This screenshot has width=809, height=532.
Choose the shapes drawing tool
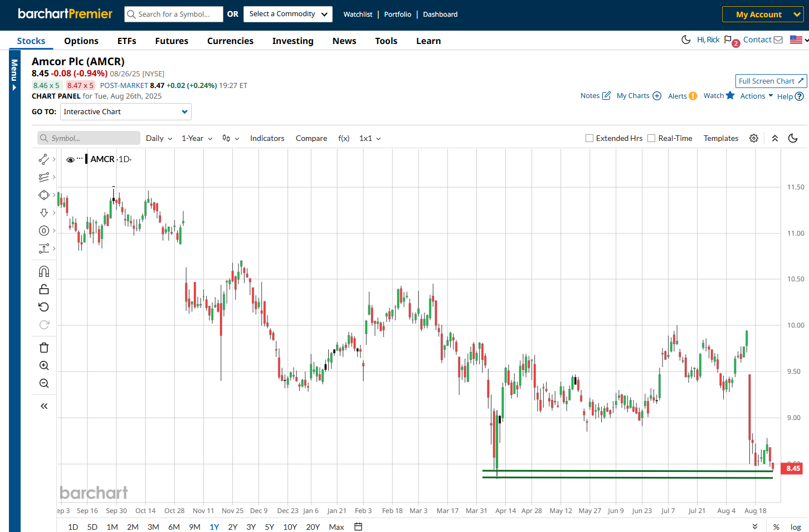pyautogui.click(x=44, y=195)
